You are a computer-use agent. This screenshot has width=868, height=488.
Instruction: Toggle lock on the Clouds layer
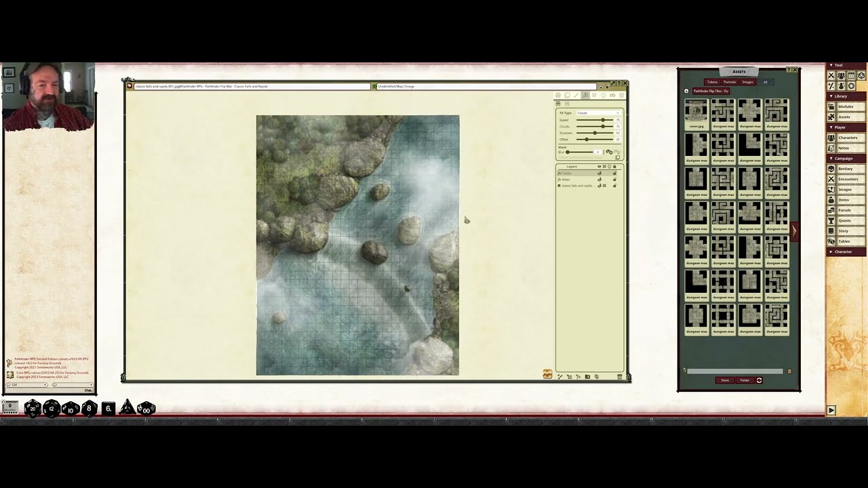614,173
